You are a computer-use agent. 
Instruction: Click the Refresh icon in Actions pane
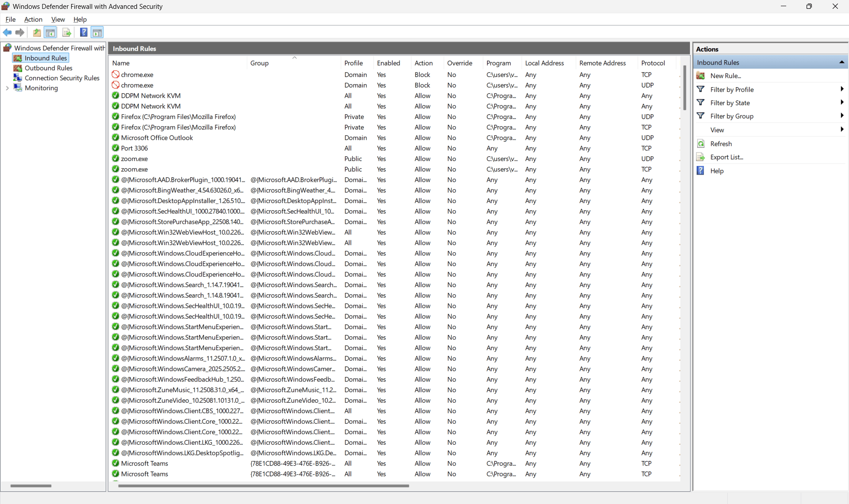[702, 143]
